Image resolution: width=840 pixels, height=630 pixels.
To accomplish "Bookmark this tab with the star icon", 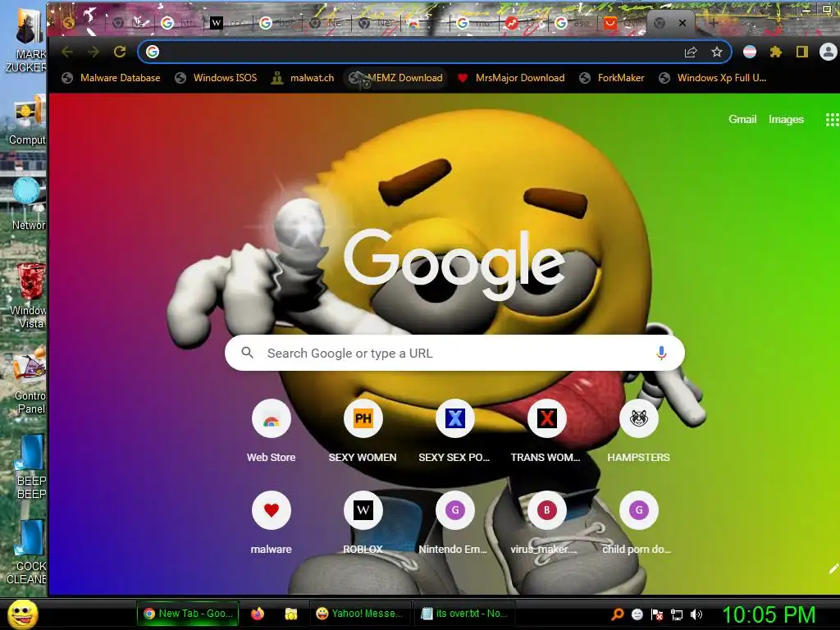I will (717, 52).
